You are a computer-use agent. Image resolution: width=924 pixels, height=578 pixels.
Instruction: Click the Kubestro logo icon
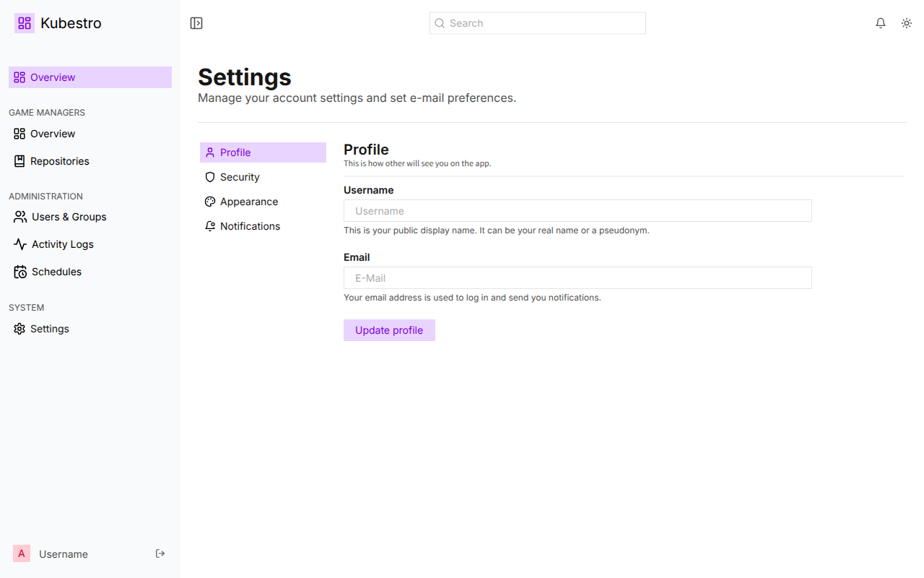coord(25,23)
